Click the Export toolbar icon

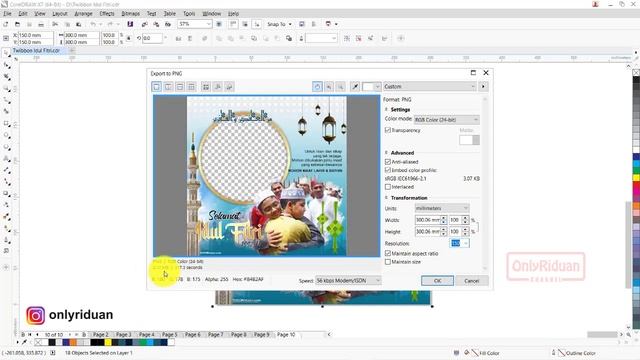156,24
